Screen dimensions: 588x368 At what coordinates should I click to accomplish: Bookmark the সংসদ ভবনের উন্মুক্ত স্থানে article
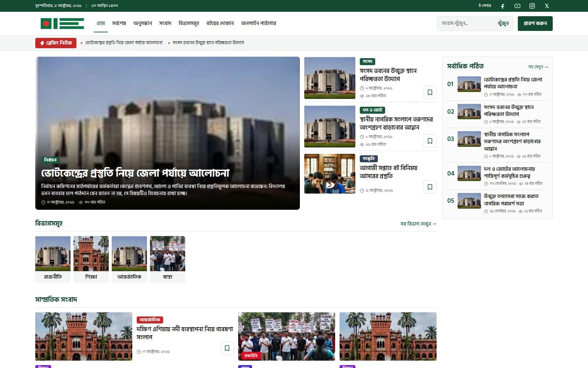coord(430,92)
